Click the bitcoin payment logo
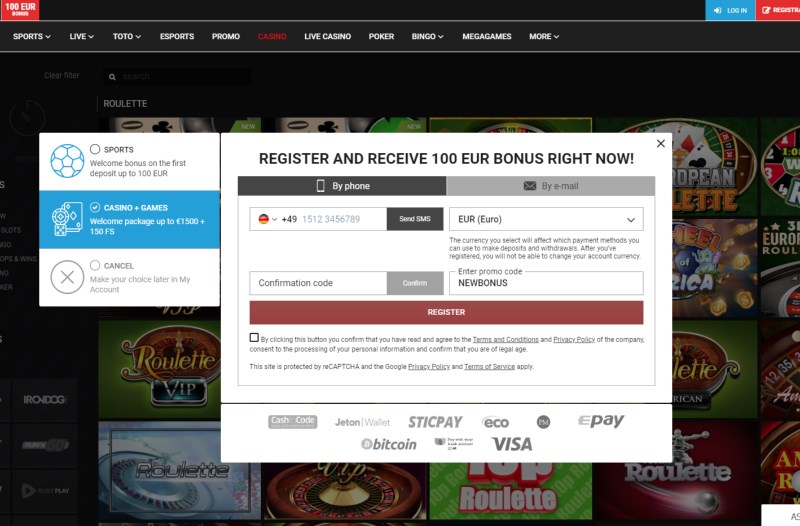This screenshot has height=526, width=800. coord(389,444)
